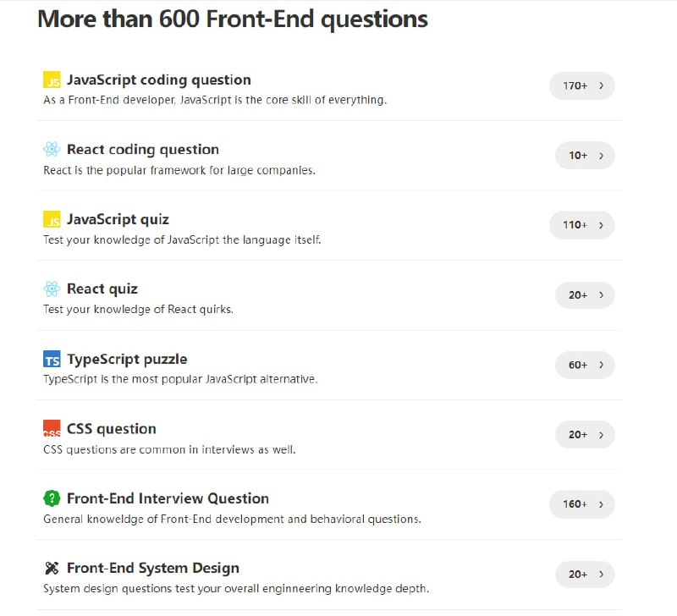Viewport: 677px width, 616px height.
Task: Open the JavaScript coding question category
Action: click(x=157, y=80)
